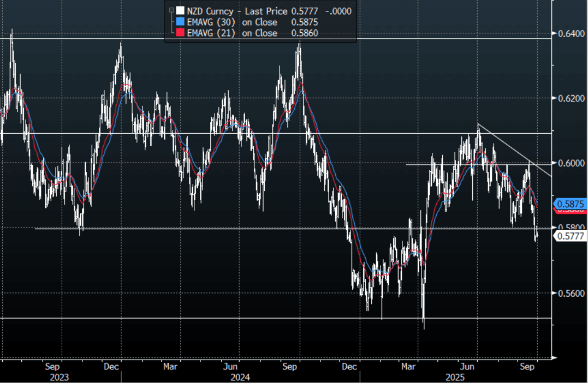Click the 2024 year label on time axis
588x383 pixels.
point(240,377)
